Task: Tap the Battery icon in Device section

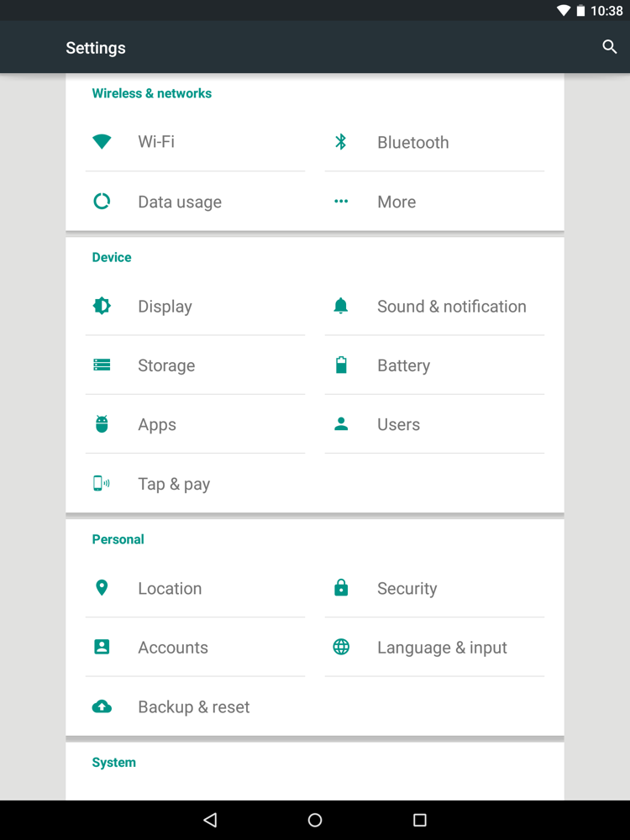Action: pyautogui.click(x=341, y=365)
